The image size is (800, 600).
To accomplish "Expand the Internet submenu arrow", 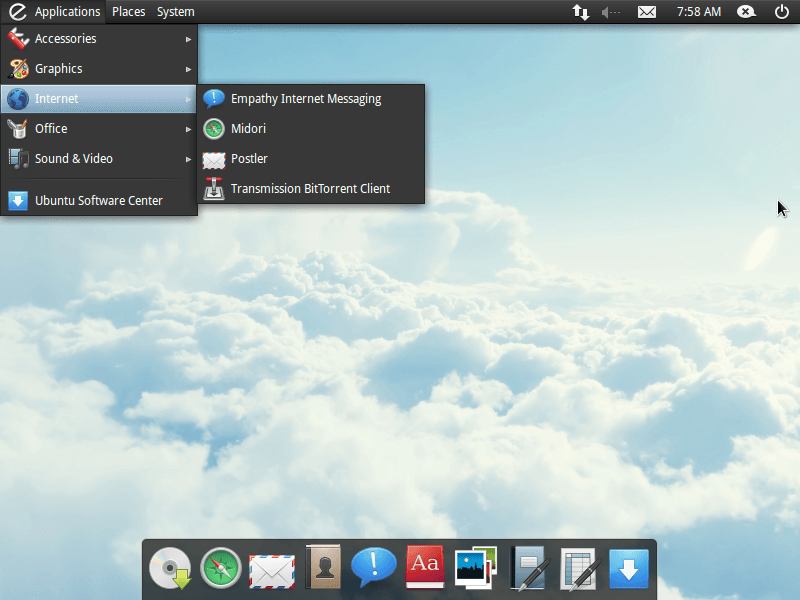I will pos(188,99).
